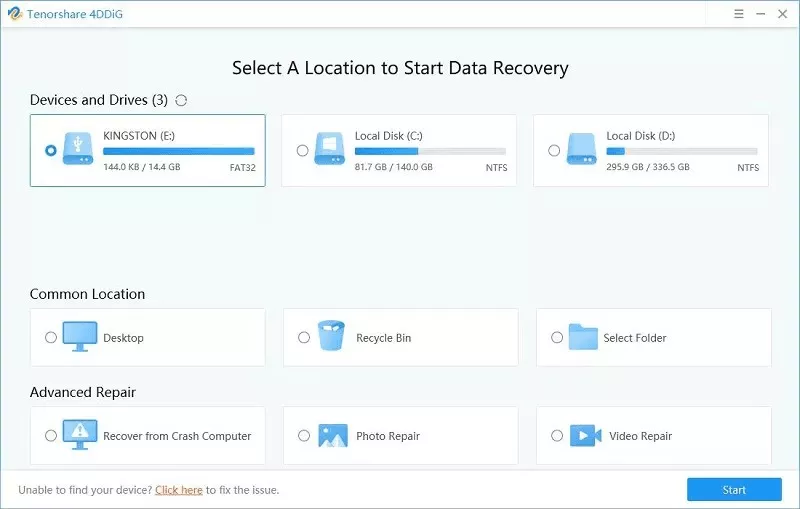
Task: Click the Desktop monitor icon
Action: coord(80,336)
